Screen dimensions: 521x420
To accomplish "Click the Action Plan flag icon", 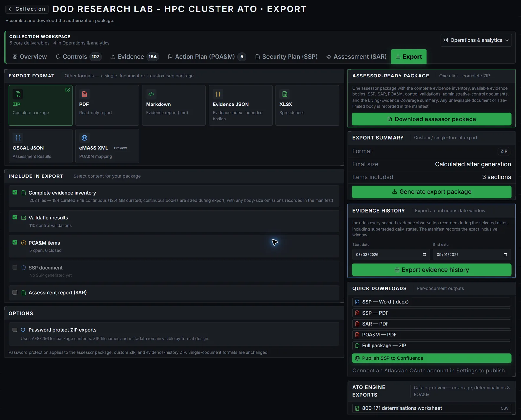I will [170, 57].
